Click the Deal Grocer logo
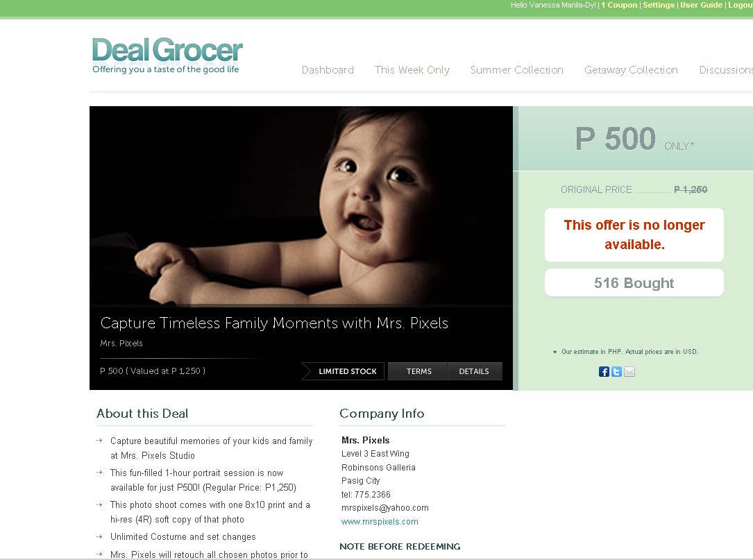The width and height of the screenshot is (753, 560). [x=167, y=56]
